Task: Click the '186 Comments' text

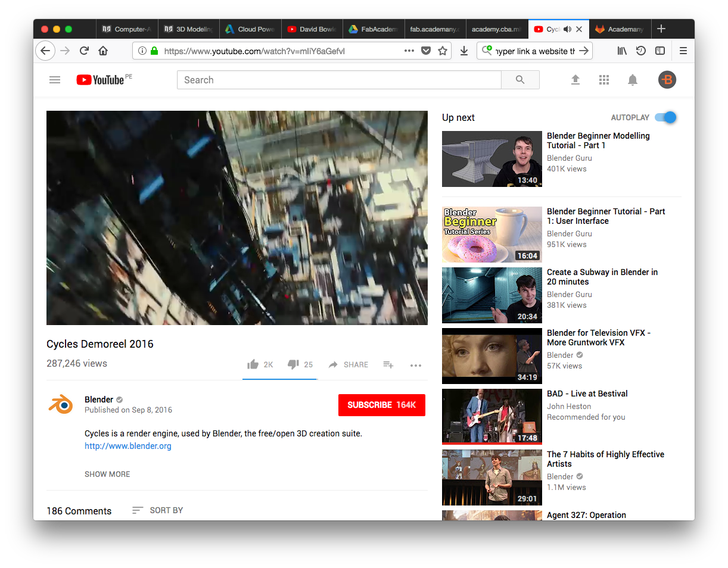Action: coord(79,511)
